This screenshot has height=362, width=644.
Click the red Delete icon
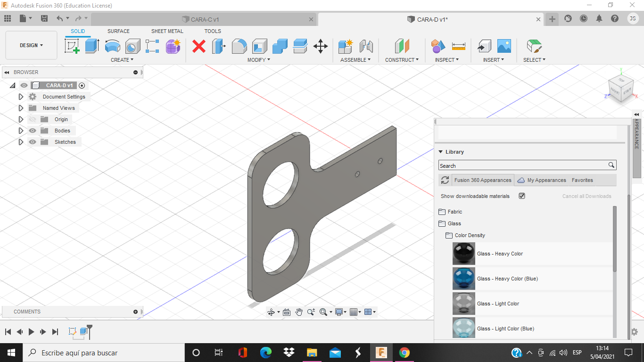[x=199, y=46]
